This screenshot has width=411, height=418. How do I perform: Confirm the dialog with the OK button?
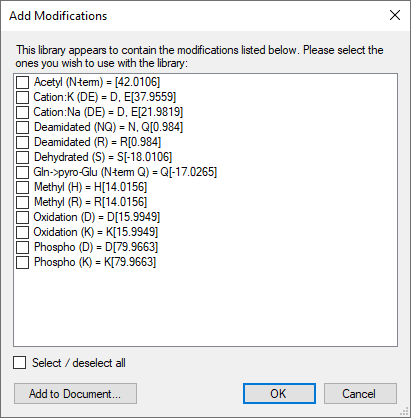click(279, 394)
